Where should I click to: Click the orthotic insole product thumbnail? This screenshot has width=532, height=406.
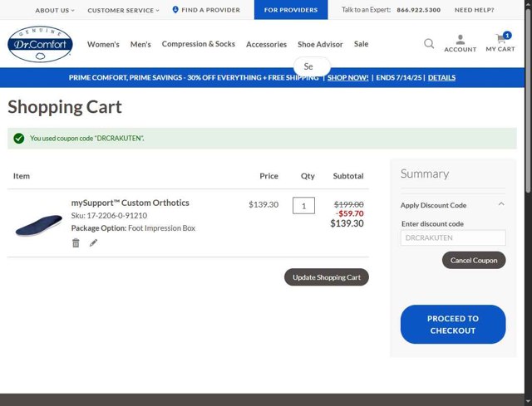(39, 225)
